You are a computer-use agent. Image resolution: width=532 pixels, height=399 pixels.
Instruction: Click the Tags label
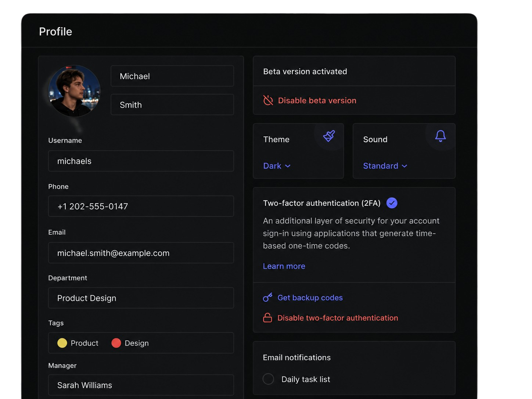[x=56, y=323]
